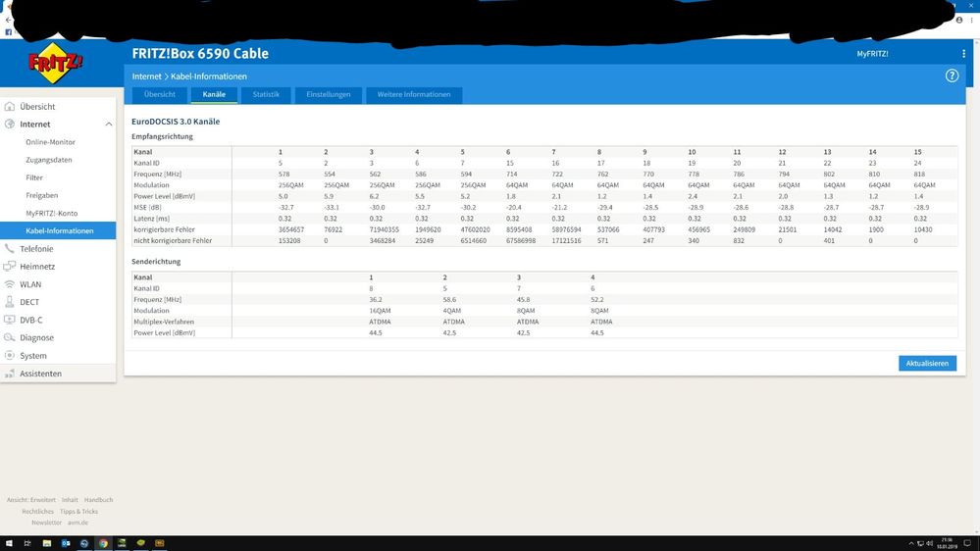Image resolution: width=980 pixels, height=551 pixels.
Task: Switch to Chrome in the taskbar
Action: pyautogui.click(x=103, y=543)
